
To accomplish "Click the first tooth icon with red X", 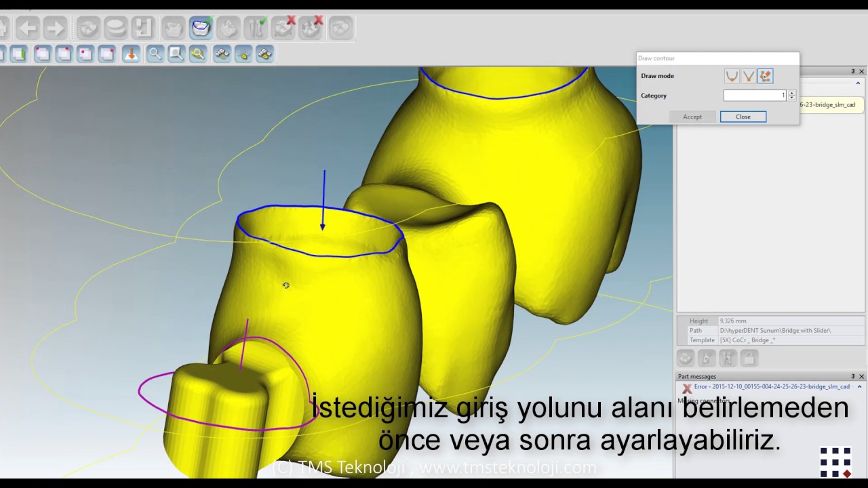I will pos(283,28).
